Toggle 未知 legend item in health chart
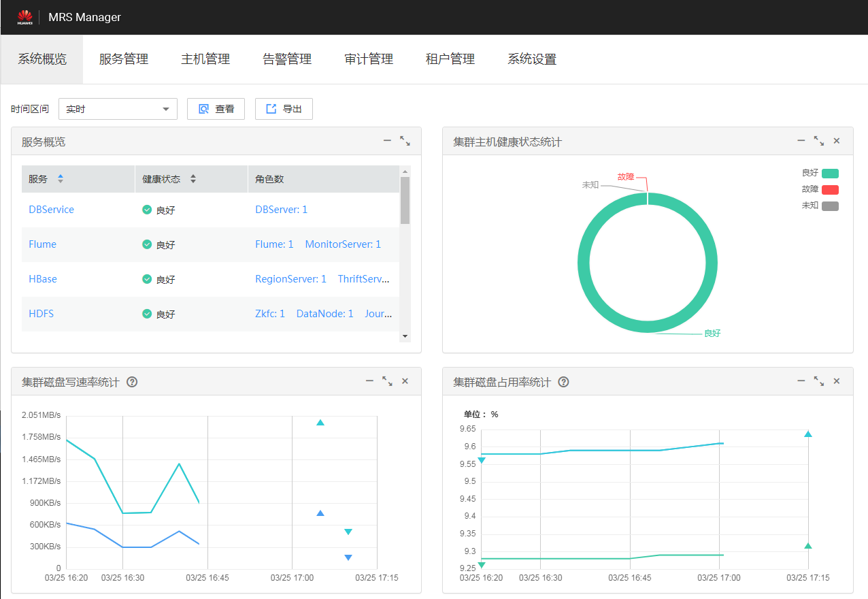The width and height of the screenshot is (868, 599). tap(829, 206)
